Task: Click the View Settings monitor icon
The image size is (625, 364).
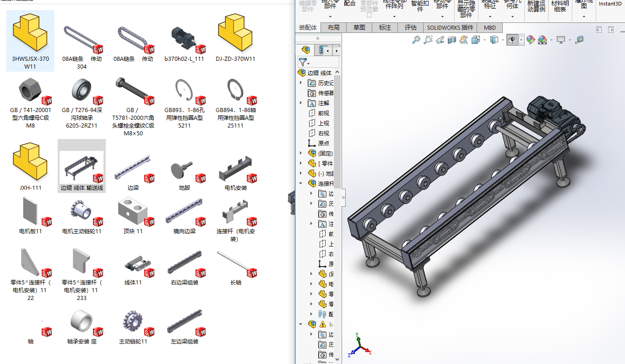Action: pos(561,40)
